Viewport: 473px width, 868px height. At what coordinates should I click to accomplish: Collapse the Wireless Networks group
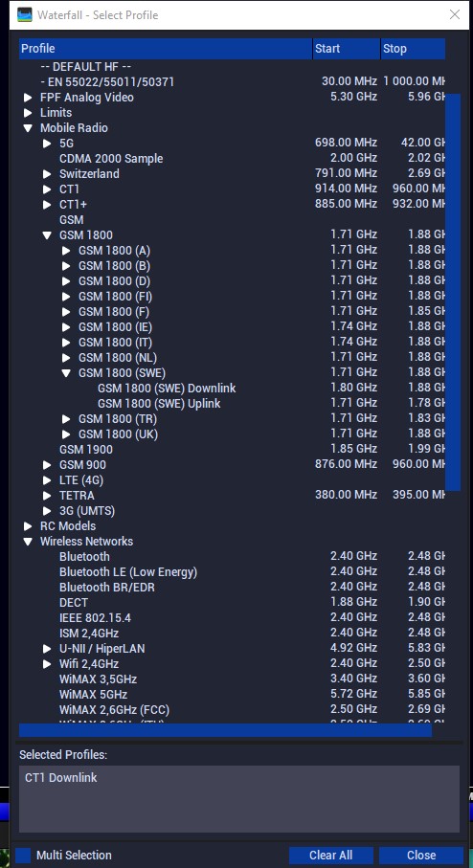tap(28, 542)
